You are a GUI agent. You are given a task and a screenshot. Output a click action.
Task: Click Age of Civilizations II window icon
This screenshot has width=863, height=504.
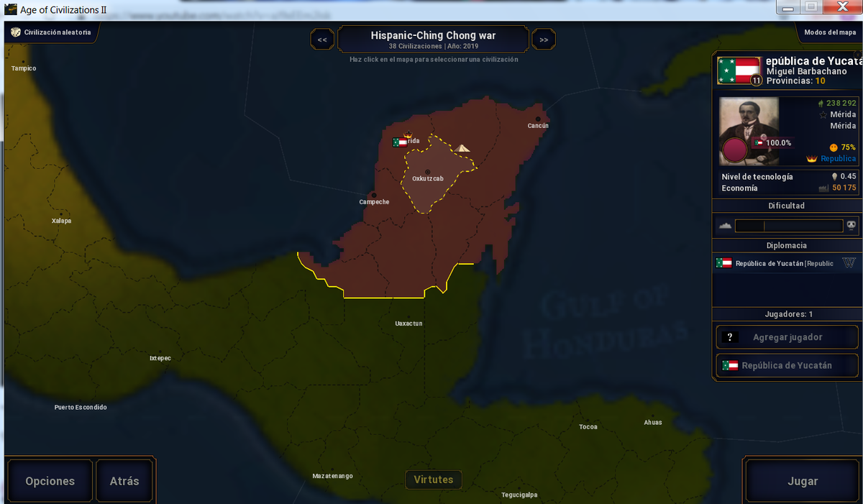[10, 9]
